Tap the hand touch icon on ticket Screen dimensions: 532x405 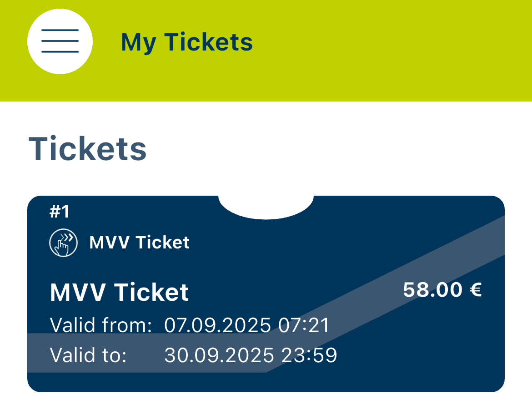click(63, 243)
